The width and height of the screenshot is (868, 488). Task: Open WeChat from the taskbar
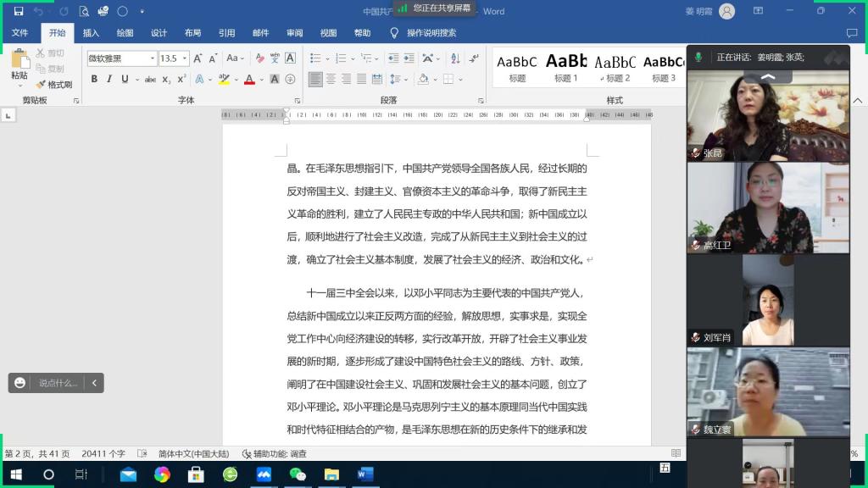pos(298,474)
